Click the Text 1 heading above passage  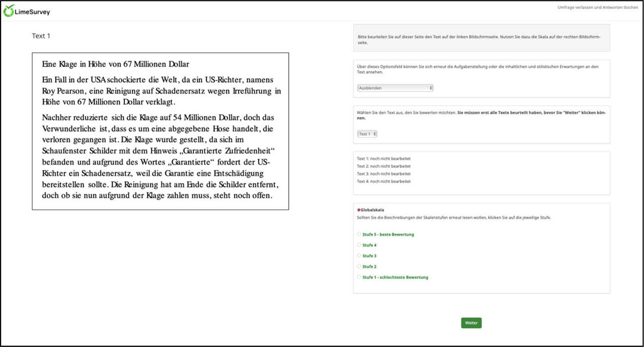pos(41,36)
